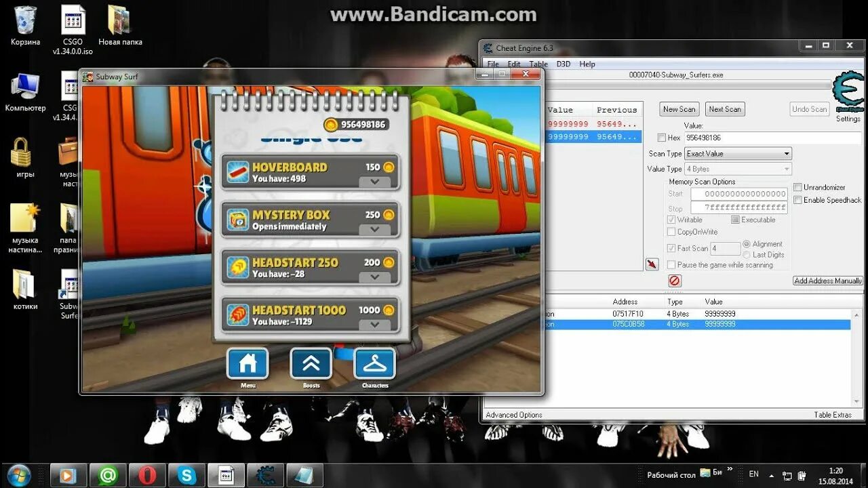This screenshot has width=868, height=488.
Task: Click the Mystery Box item icon
Action: click(x=237, y=220)
